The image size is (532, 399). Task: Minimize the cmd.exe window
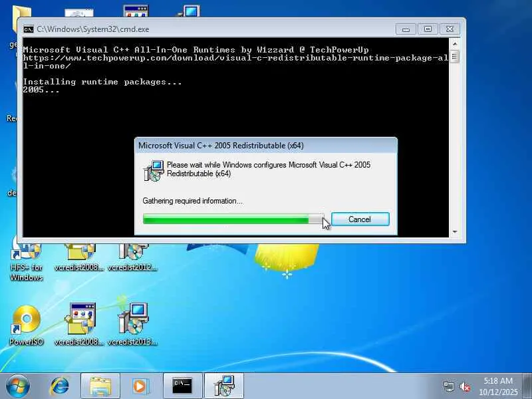point(406,29)
